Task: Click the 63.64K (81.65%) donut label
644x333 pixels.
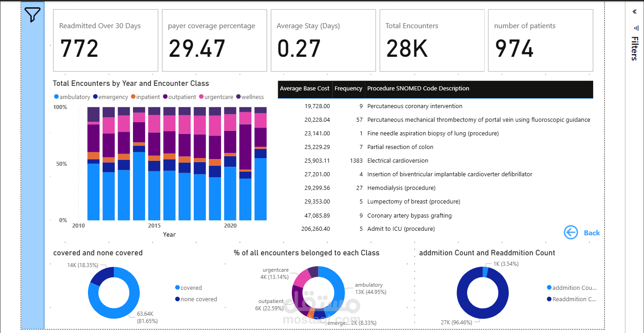Action: click(x=147, y=317)
